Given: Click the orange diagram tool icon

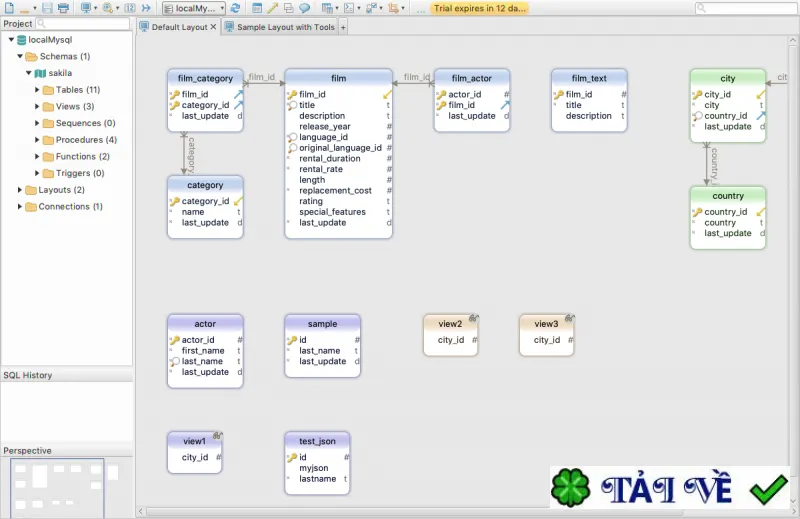Looking at the screenshot, I should pos(393,8).
